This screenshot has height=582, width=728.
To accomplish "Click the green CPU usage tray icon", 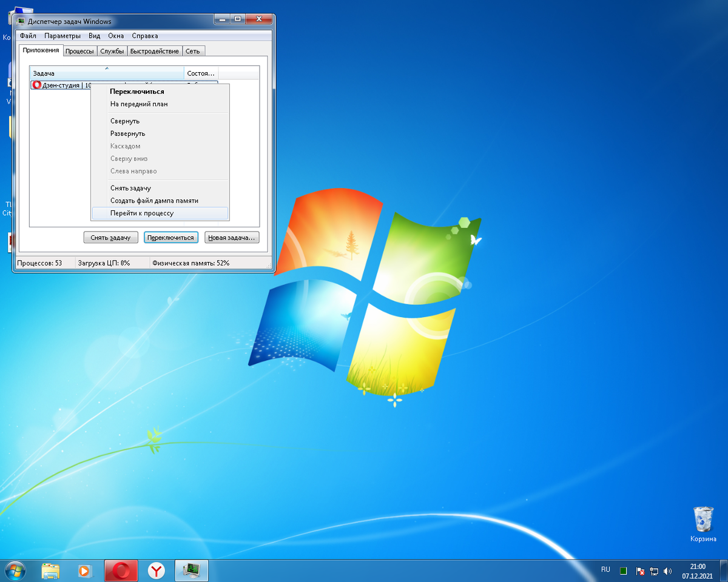I will pyautogui.click(x=623, y=570).
